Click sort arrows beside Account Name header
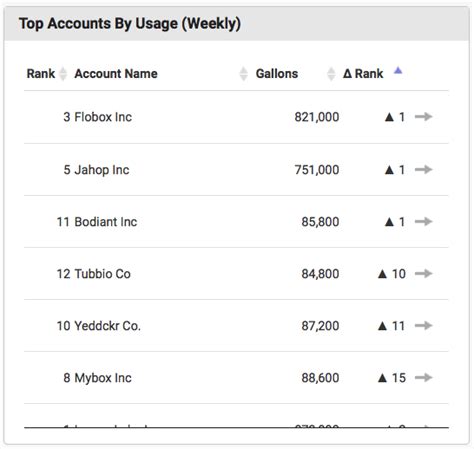 (x=244, y=74)
